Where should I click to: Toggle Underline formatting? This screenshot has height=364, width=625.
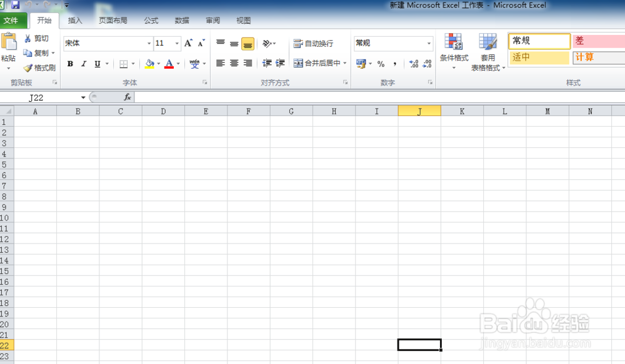click(x=97, y=64)
